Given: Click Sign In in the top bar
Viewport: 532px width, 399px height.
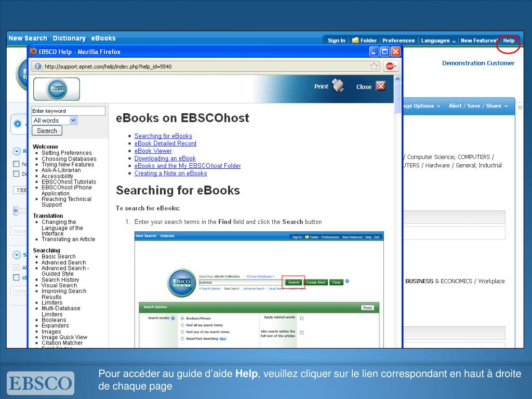Looking at the screenshot, I should (337, 41).
